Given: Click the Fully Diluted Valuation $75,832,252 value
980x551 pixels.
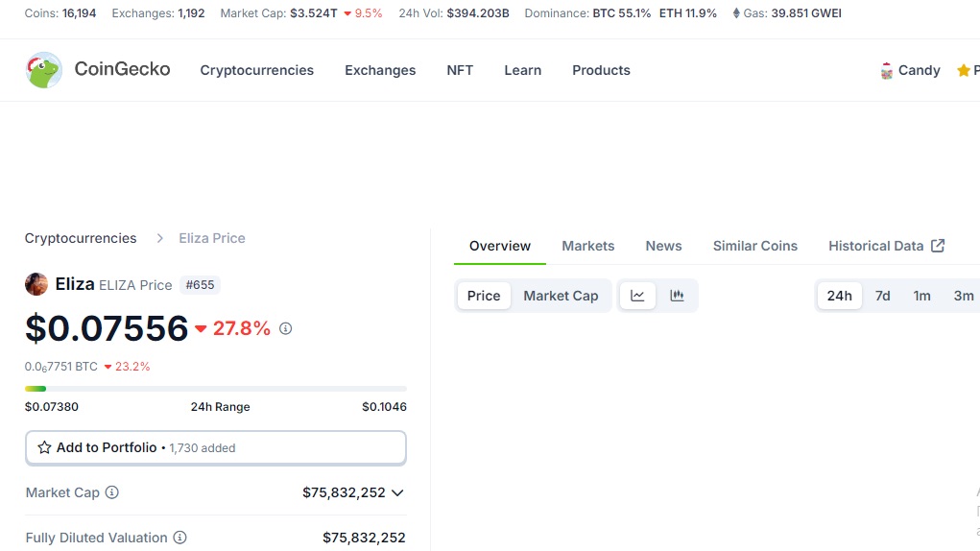Looking at the screenshot, I should (364, 538).
